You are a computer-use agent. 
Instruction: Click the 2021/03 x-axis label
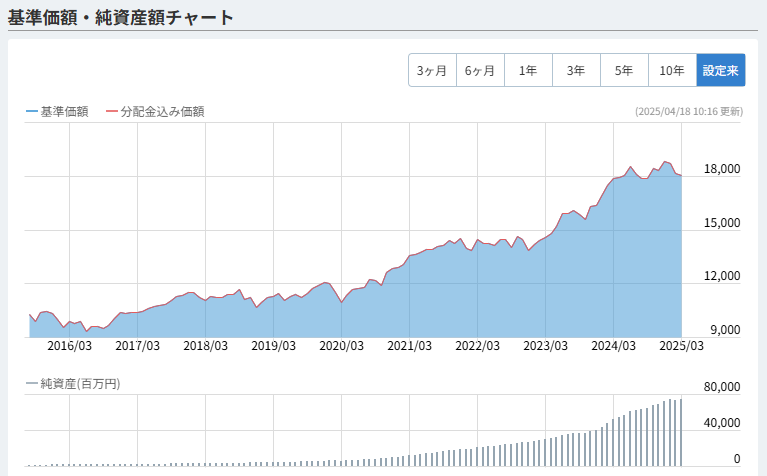coord(409,346)
